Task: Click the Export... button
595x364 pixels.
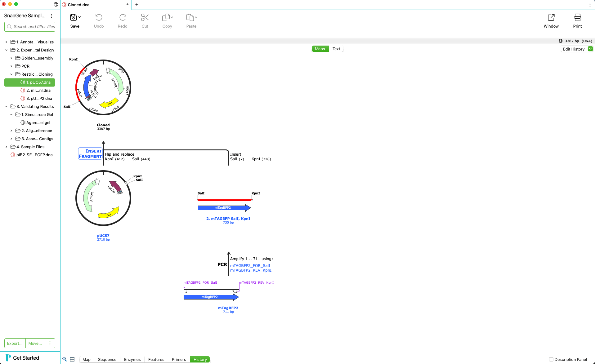Action: pos(15,343)
